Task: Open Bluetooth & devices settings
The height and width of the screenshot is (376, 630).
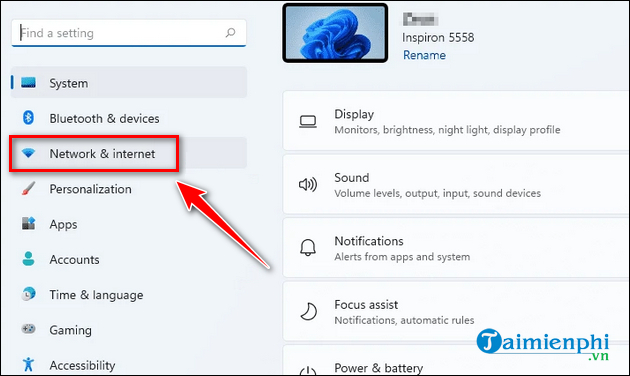Action: [x=129, y=118]
